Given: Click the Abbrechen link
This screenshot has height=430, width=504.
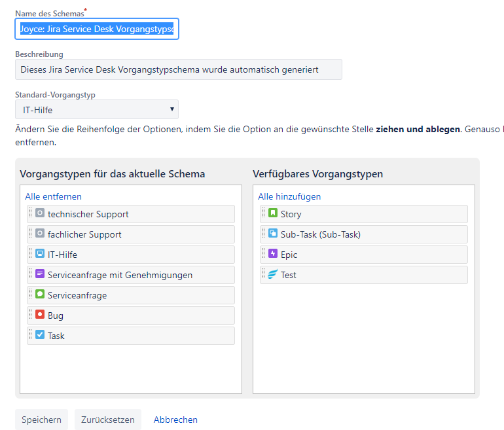Looking at the screenshot, I should tap(175, 420).
